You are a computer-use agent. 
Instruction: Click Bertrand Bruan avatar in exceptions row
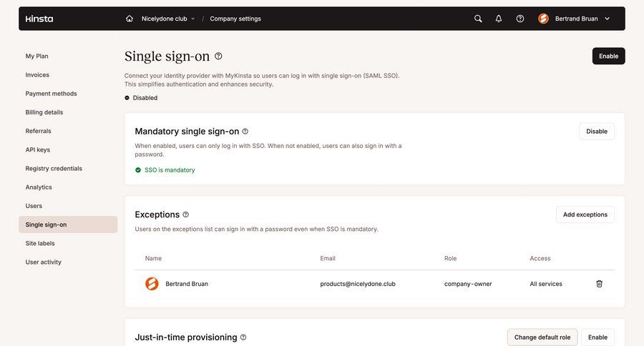click(152, 284)
